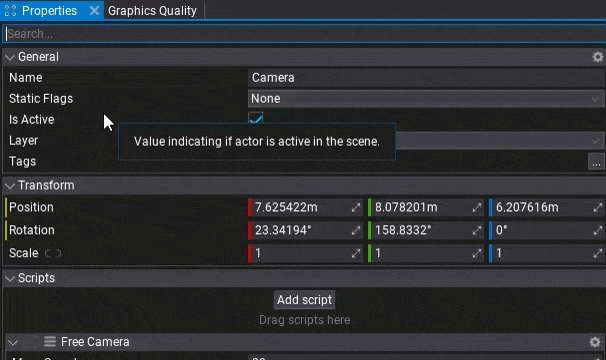Click the Position X slider arrow icon
Viewport: 606px width, 360px height.
(356, 208)
